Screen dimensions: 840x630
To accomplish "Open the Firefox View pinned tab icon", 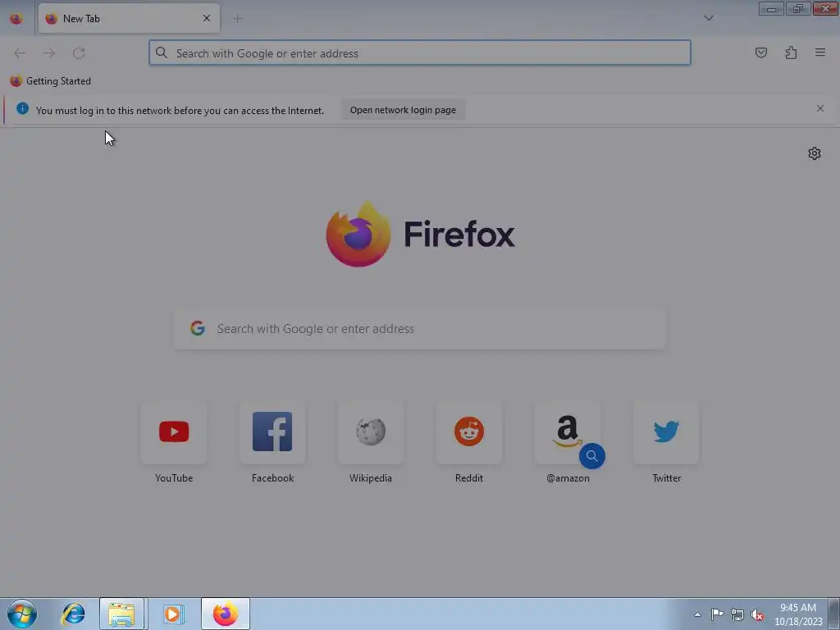I will [16, 18].
